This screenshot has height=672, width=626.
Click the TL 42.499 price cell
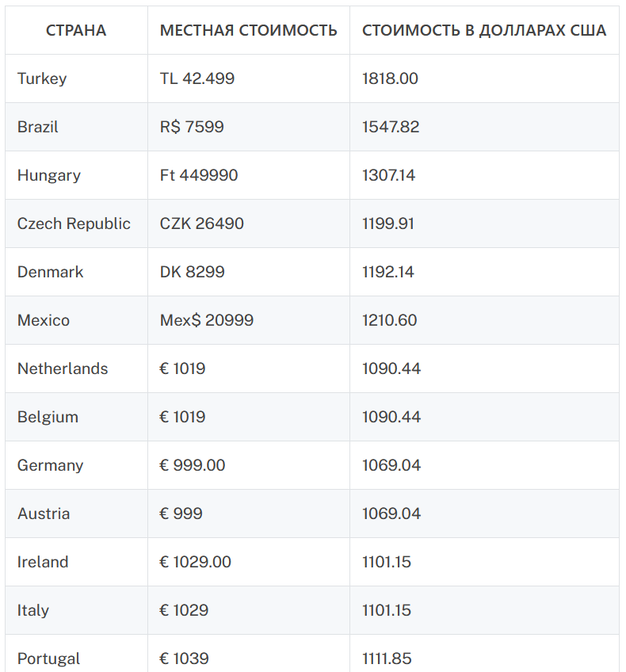coord(197,78)
